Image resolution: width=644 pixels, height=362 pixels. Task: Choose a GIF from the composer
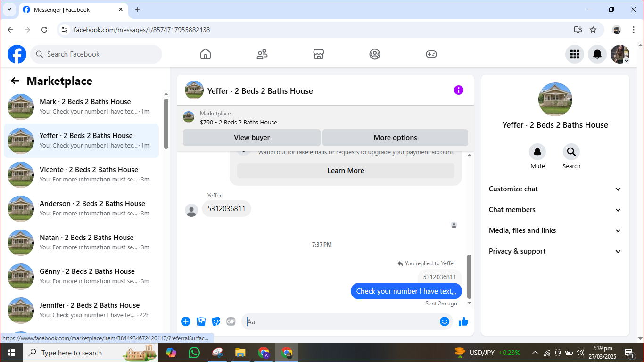231,321
